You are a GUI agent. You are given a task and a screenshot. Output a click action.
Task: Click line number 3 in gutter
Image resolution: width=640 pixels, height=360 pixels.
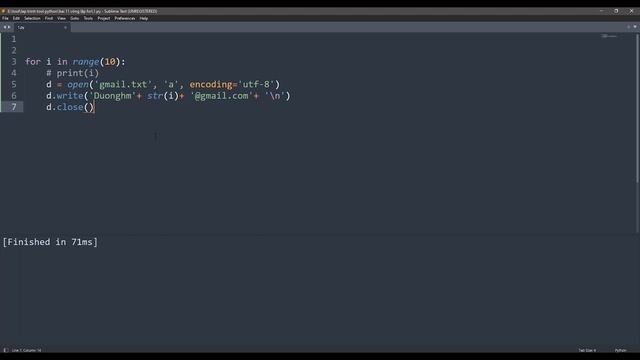[x=14, y=62]
